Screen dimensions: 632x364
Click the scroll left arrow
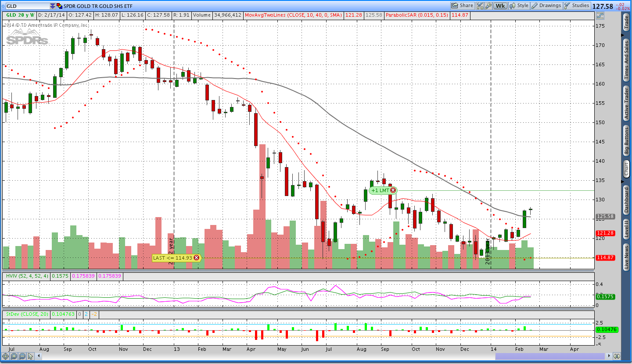[39, 356]
